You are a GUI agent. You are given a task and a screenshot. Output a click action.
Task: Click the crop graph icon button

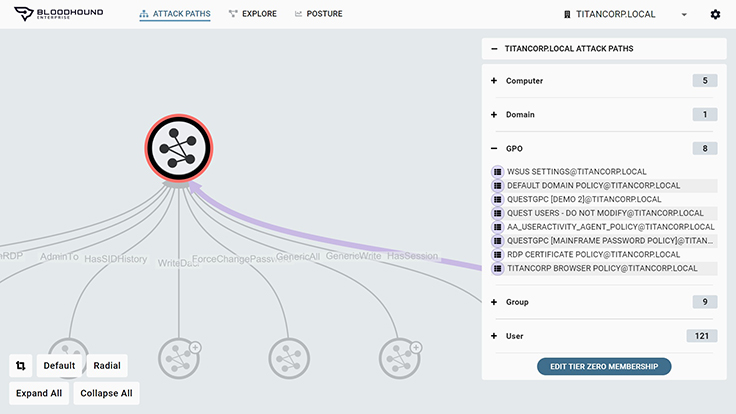(x=21, y=366)
